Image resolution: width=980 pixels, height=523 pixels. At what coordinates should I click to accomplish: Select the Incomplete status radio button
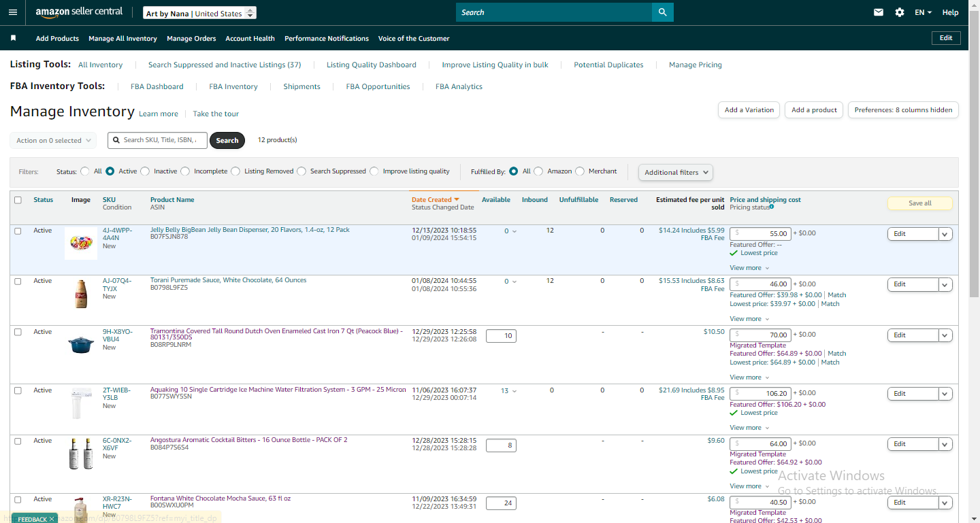(185, 171)
